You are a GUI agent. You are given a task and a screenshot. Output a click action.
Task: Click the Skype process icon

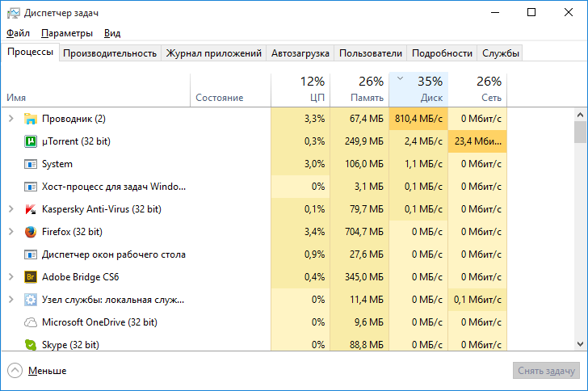[31, 344]
